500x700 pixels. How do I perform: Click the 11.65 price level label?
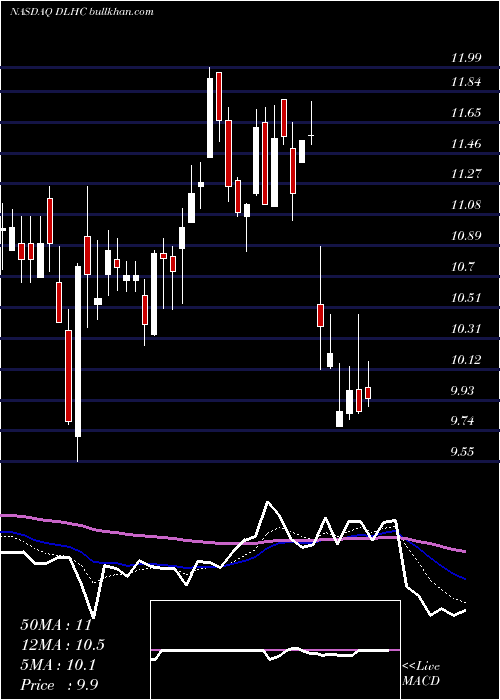pyautogui.click(x=466, y=113)
